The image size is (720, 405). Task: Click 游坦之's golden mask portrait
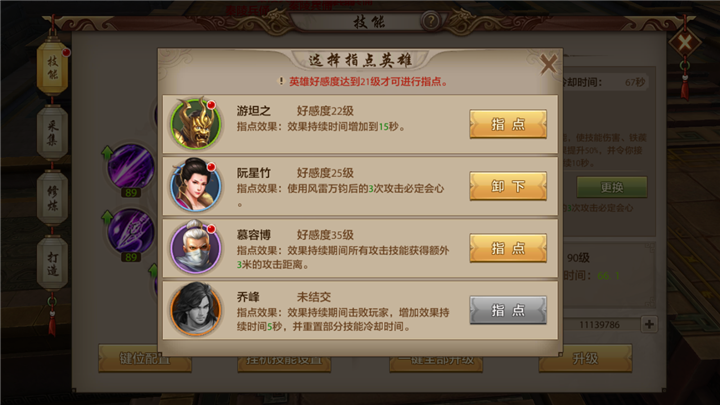196,124
